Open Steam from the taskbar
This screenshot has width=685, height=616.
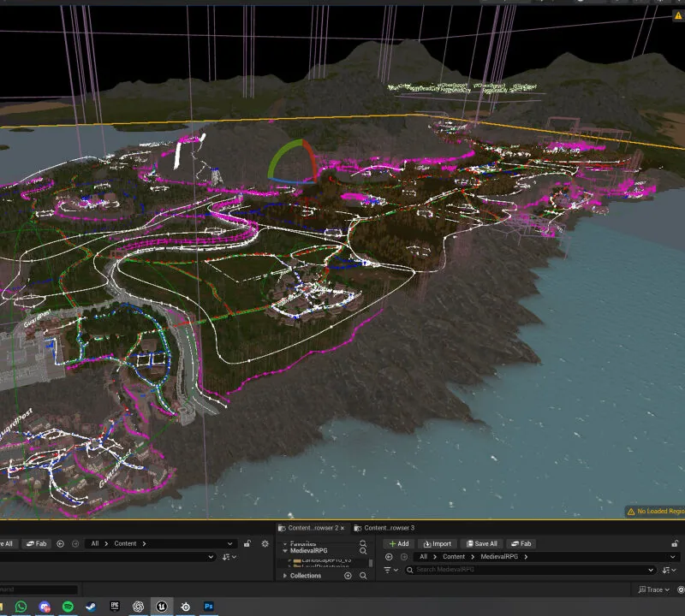pyautogui.click(x=91, y=607)
